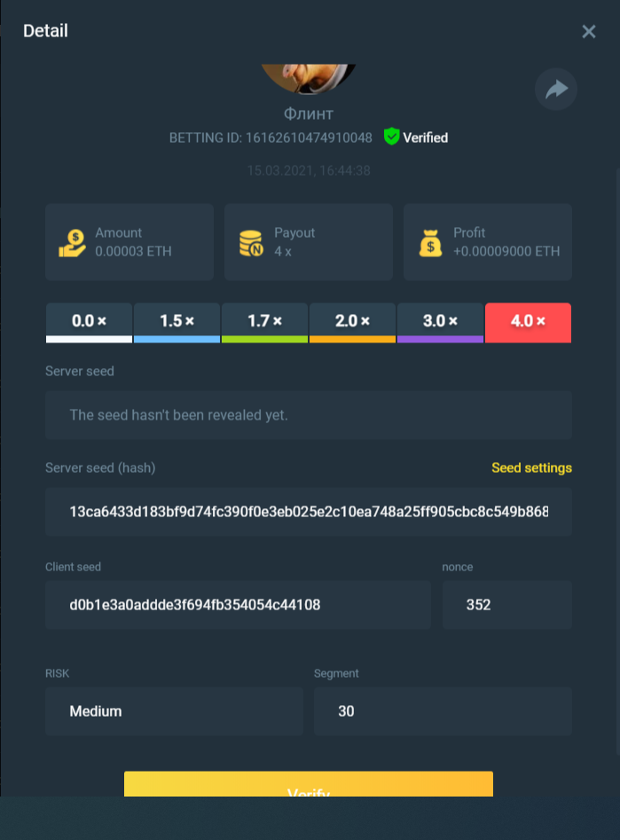Click the green Verified shield icon
620x840 pixels.
391,137
